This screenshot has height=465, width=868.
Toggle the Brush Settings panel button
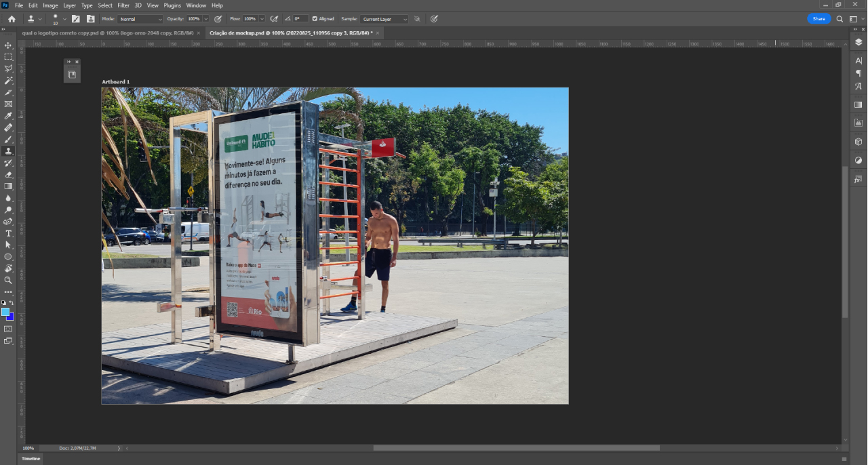point(76,19)
